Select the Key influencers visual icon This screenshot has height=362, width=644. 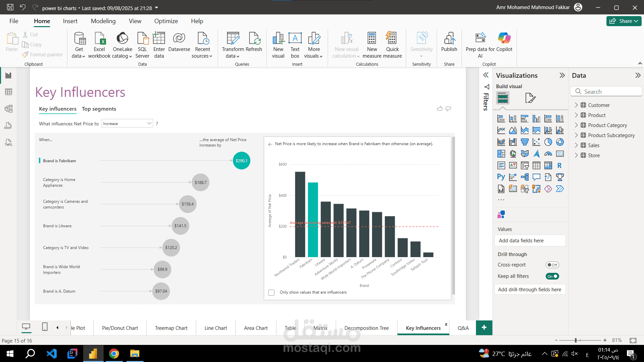click(513, 177)
